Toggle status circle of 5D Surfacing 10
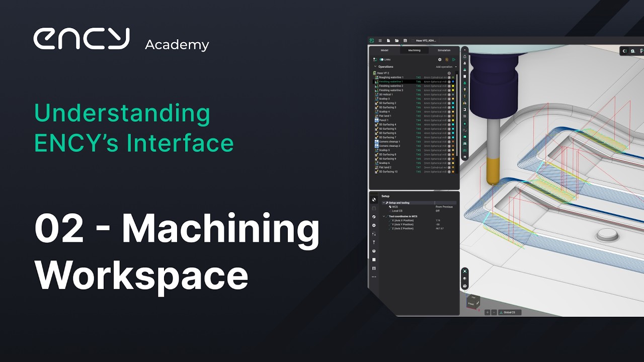 [449, 171]
